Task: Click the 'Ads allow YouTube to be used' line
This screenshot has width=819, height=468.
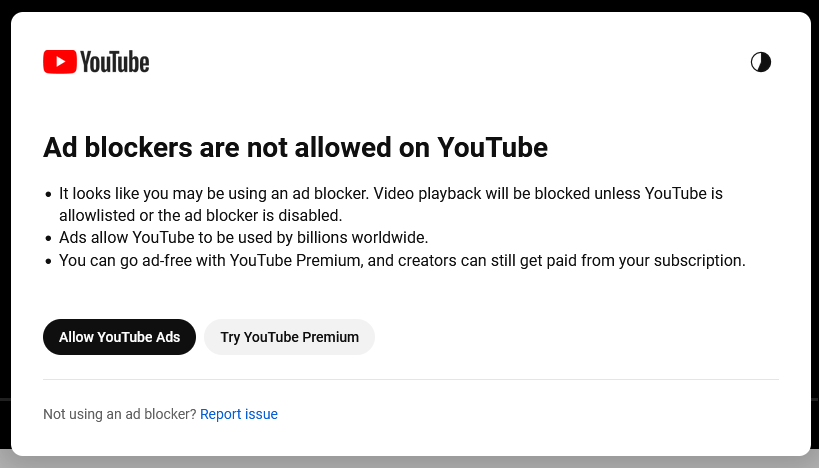Action: (243, 238)
